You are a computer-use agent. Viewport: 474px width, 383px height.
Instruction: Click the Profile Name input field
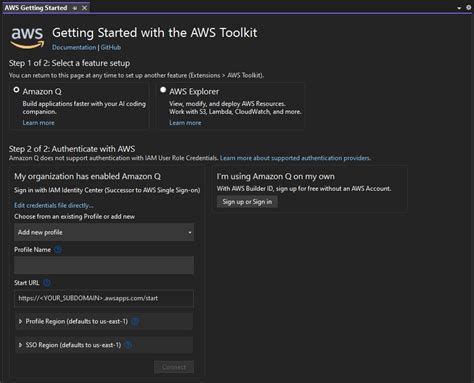pyautogui.click(x=104, y=265)
